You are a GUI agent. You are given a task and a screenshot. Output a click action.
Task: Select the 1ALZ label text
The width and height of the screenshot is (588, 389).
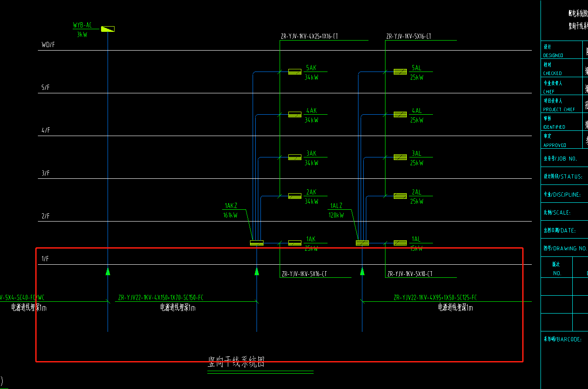336,206
